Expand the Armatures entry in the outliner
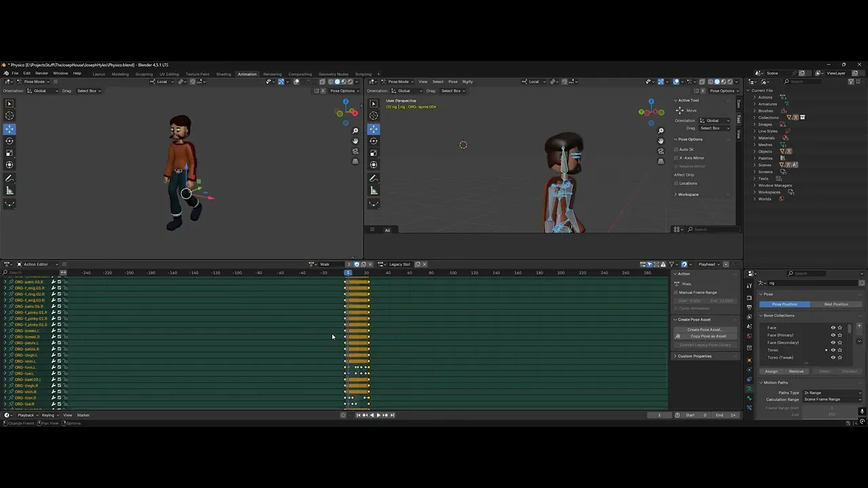The width and height of the screenshot is (868, 488). coord(755,104)
